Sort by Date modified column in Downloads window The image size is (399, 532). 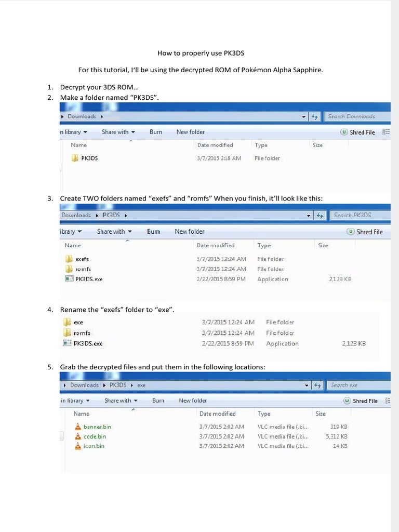coord(215,145)
